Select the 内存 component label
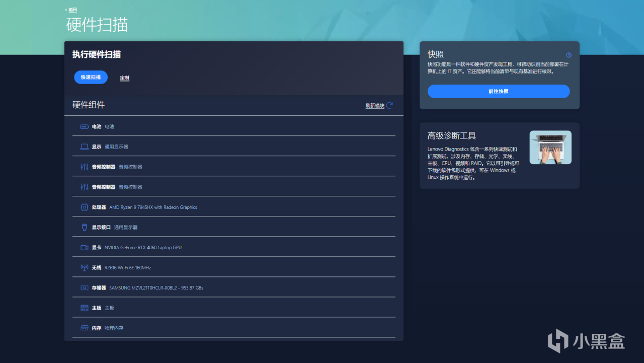This screenshot has width=644, height=363. point(97,328)
